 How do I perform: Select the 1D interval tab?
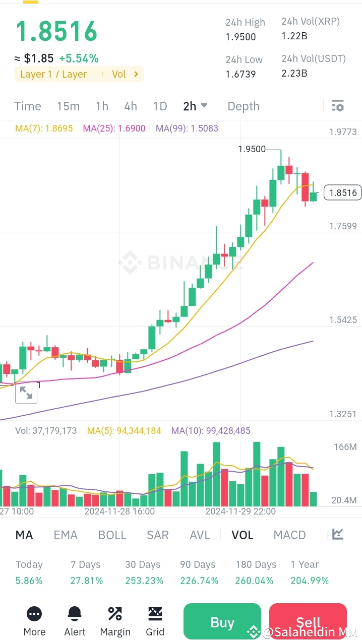(160, 106)
